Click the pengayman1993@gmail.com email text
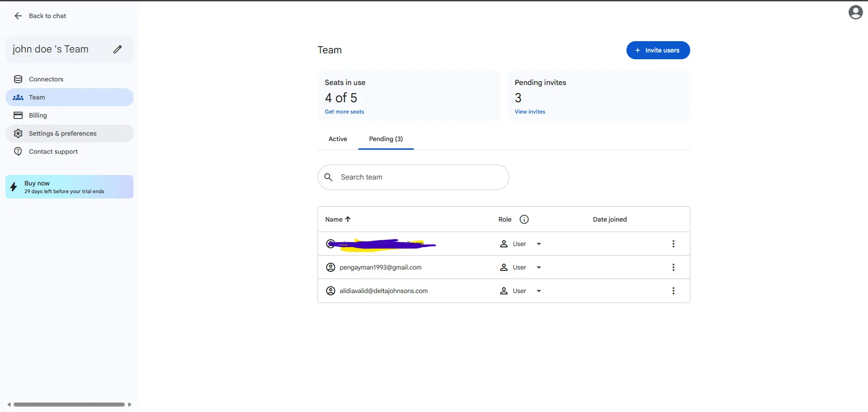868x412 pixels. tap(380, 267)
